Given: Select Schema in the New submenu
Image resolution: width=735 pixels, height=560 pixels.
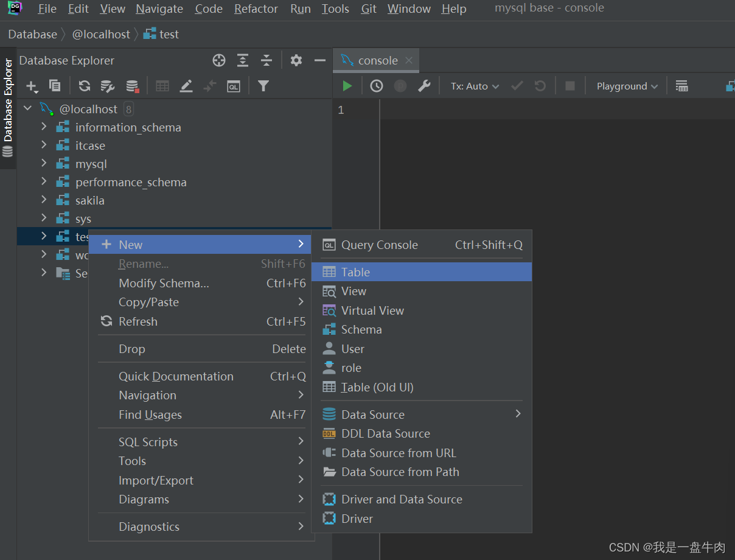Looking at the screenshot, I should coord(422,329).
